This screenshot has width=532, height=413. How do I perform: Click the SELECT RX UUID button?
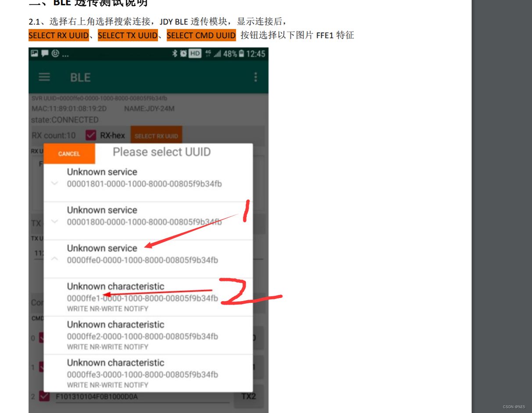(x=156, y=135)
